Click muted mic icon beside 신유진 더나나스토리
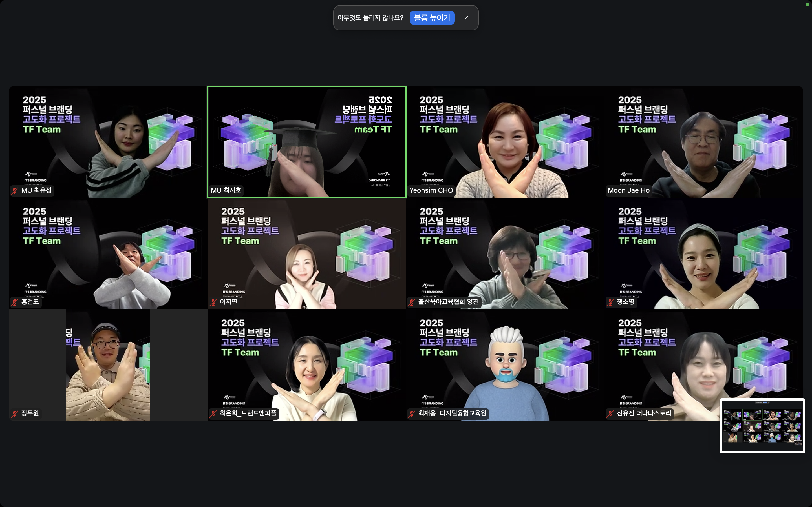This screenshot has width=812, height=507. coord(610,414)
